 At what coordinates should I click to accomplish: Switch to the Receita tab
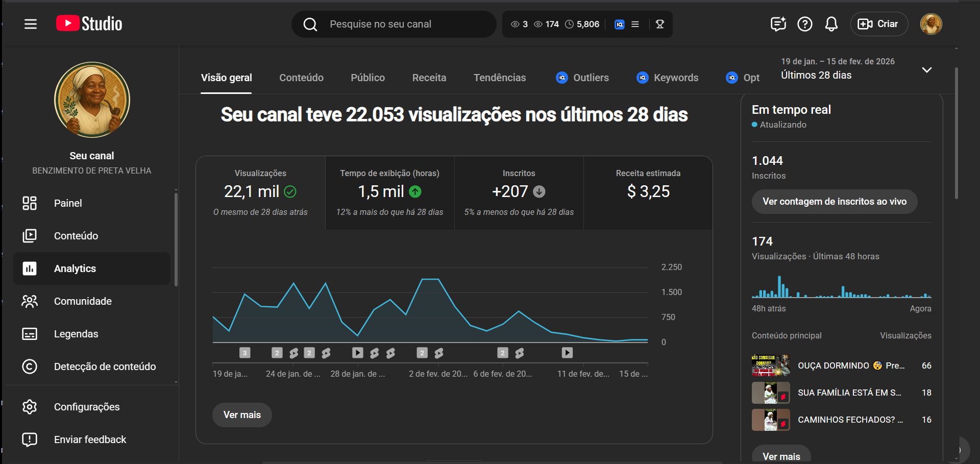(429, 78)
